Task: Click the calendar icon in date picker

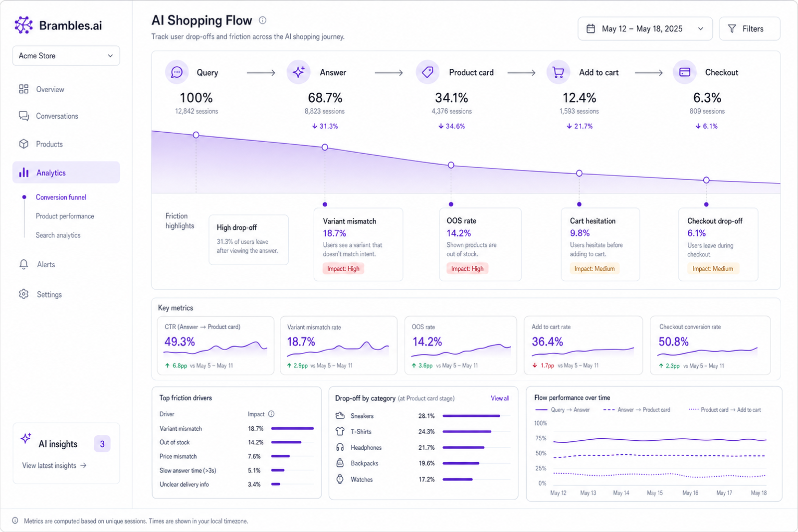Action: pos(591,29)
